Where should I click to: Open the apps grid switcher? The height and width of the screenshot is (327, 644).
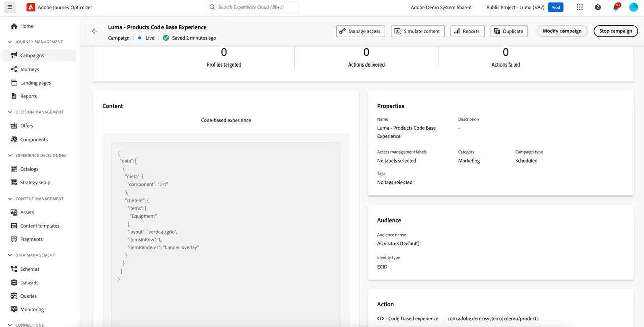pyautogui.click(x=580, y=7)
